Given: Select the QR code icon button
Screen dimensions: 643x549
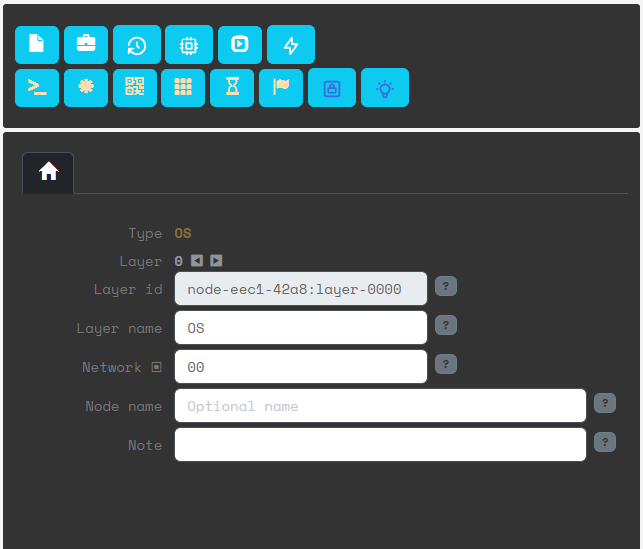Looking at the screenshot, I should point(135,88).
